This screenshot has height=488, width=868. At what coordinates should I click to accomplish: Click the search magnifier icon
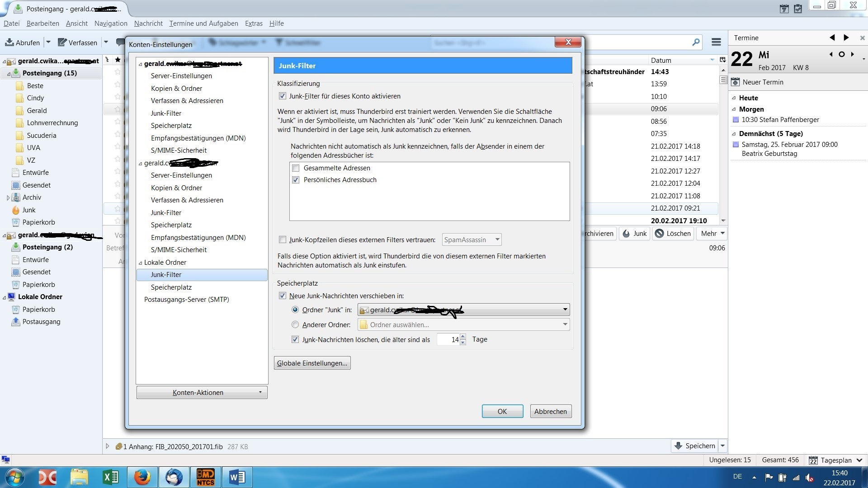pyautogui.click(x=696, y=42)
